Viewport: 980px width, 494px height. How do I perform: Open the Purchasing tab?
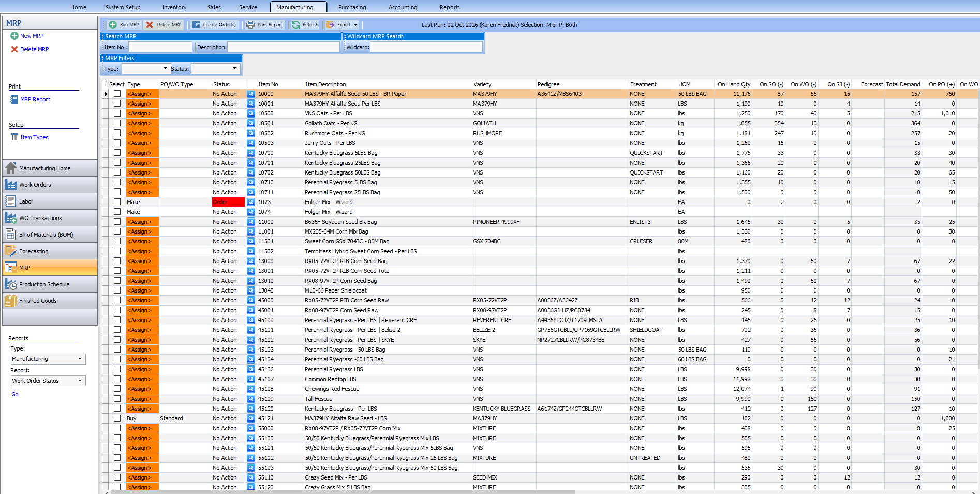click(352, 7)
